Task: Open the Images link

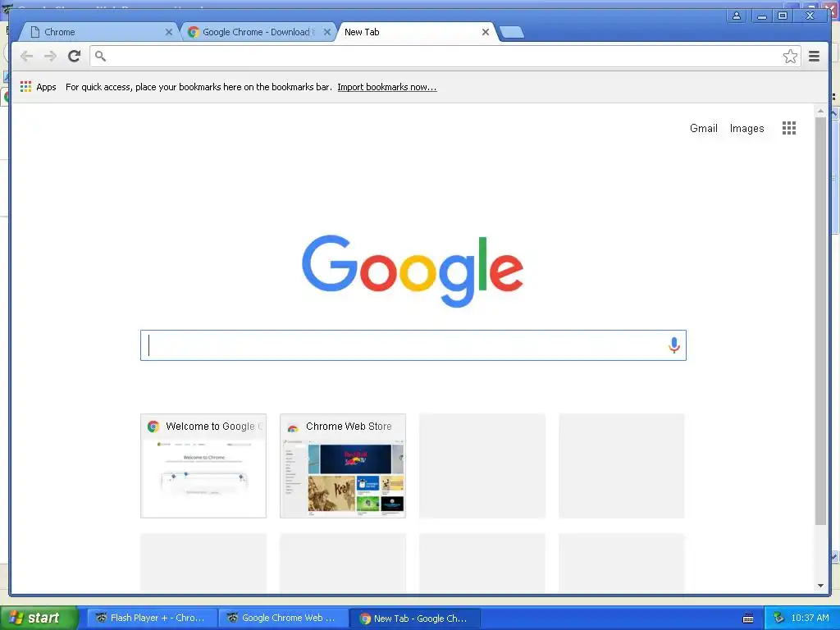Action: 746,128
